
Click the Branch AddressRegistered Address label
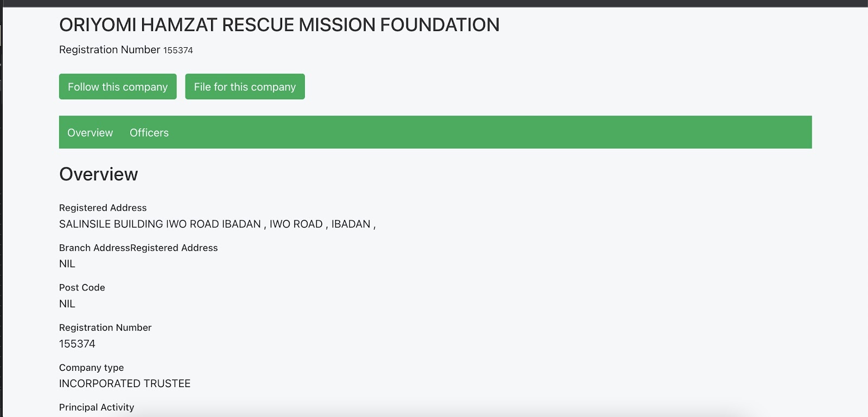[x=138, y=248]
